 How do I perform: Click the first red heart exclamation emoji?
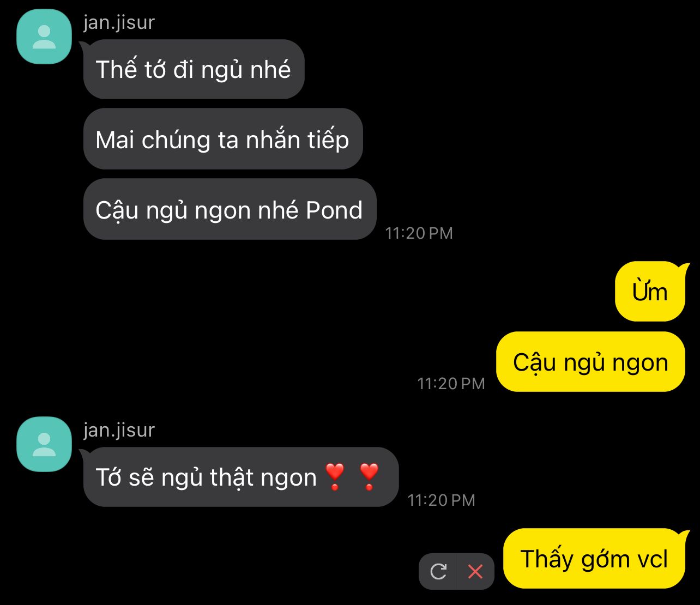pos(334,477)
